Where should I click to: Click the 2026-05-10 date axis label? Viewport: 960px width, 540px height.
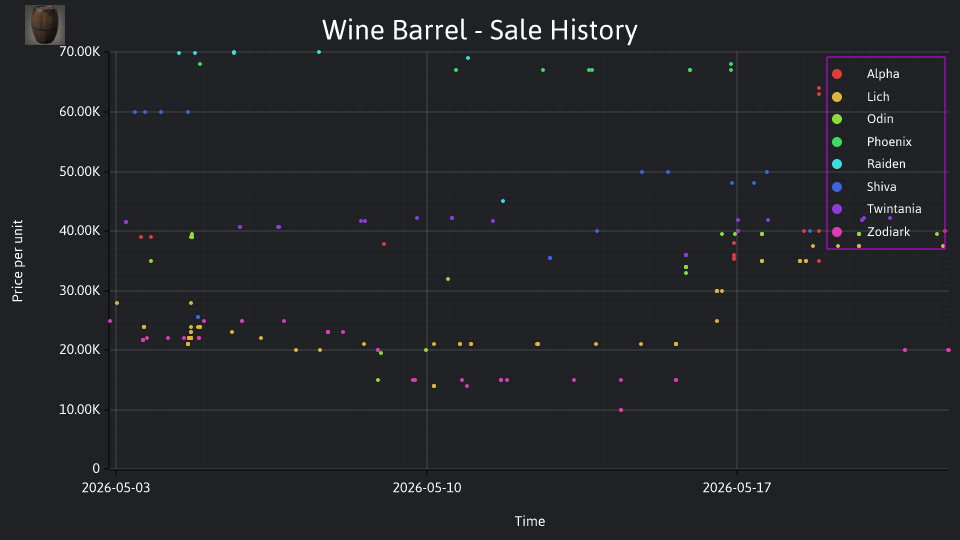[427, 488]
